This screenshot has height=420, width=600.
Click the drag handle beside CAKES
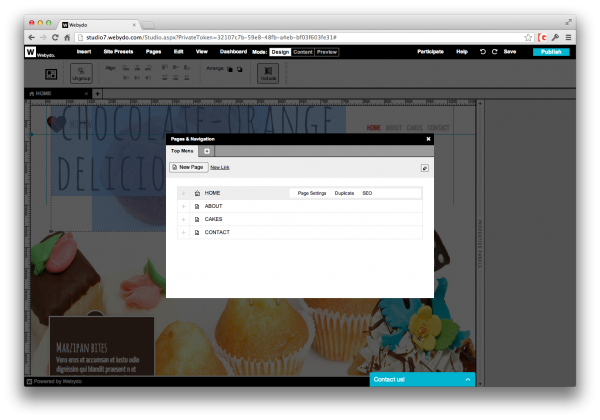pos(184,219)
